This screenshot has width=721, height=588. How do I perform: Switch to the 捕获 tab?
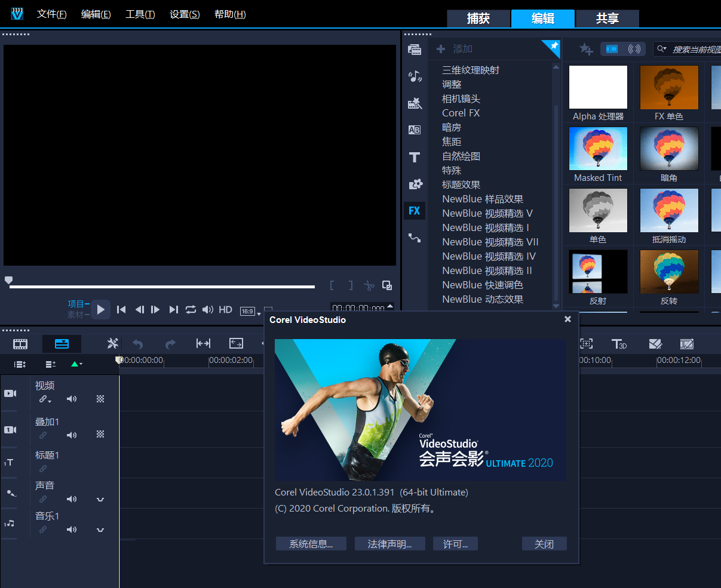tap(478, 19)
